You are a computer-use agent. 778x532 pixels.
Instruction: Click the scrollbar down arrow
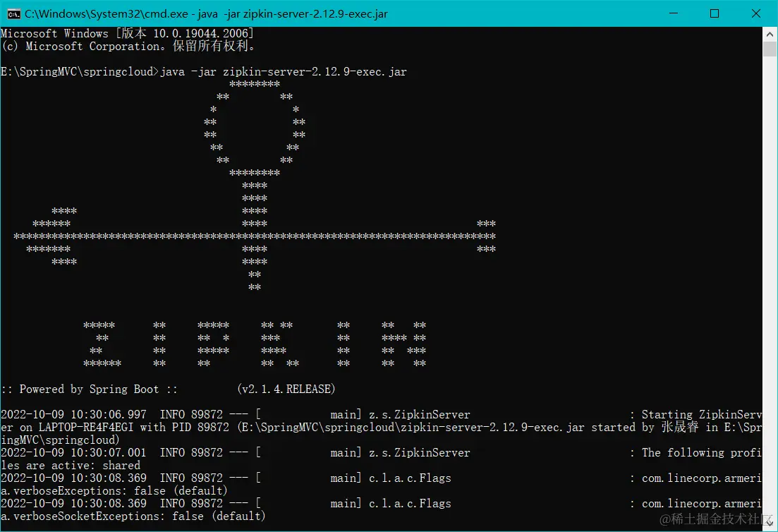pos(770,524)
